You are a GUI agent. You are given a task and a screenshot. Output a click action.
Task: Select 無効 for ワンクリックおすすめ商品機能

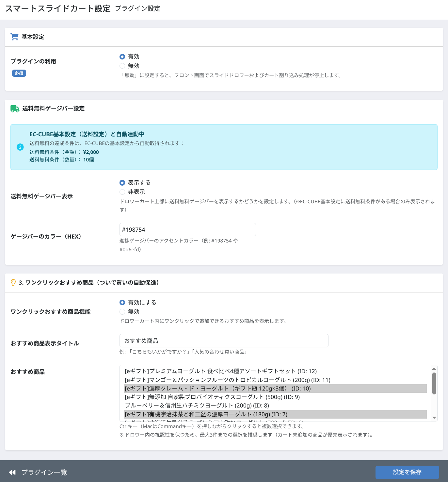click(122, 312)
